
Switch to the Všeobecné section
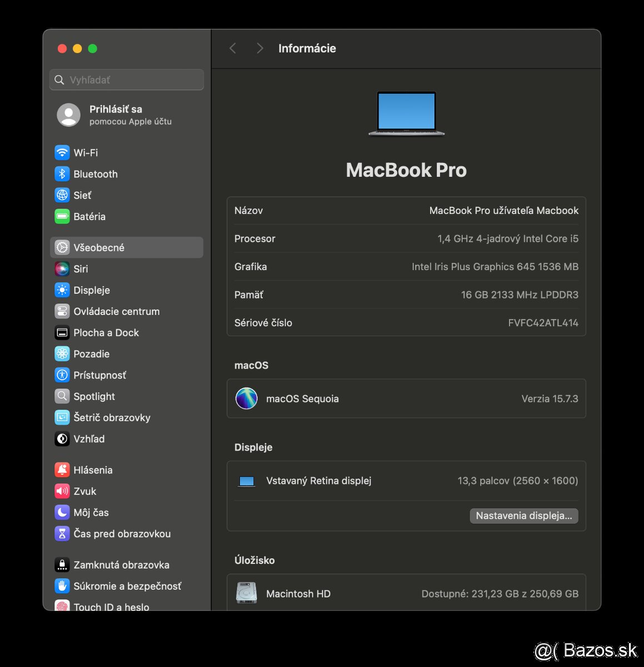click(x=62, y=247)
